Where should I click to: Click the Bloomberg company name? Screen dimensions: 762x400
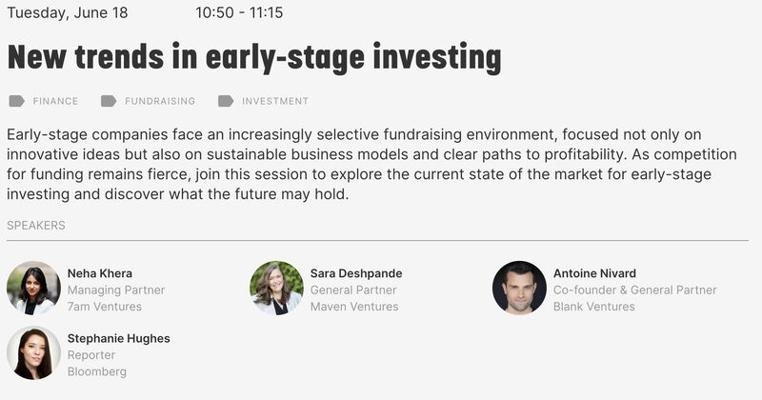(x=97, y=371)
